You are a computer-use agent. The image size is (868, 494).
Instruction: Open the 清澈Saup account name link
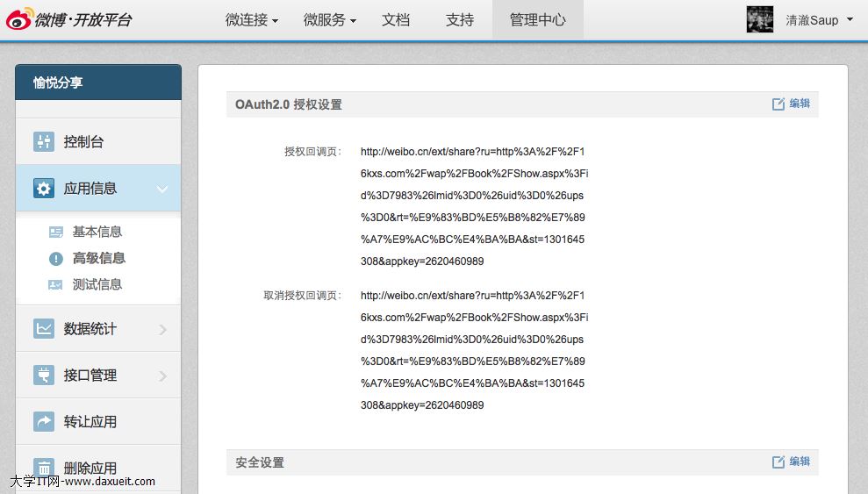tap(812, 20)
